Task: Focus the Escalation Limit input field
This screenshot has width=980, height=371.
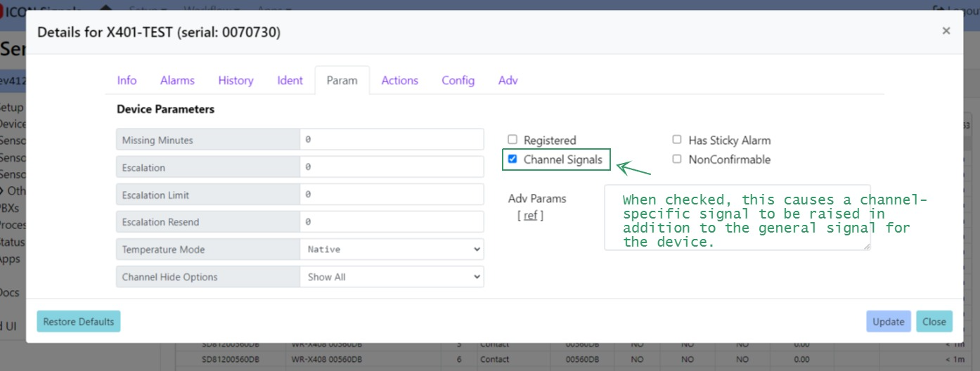Action: click(x=392, y=195)
